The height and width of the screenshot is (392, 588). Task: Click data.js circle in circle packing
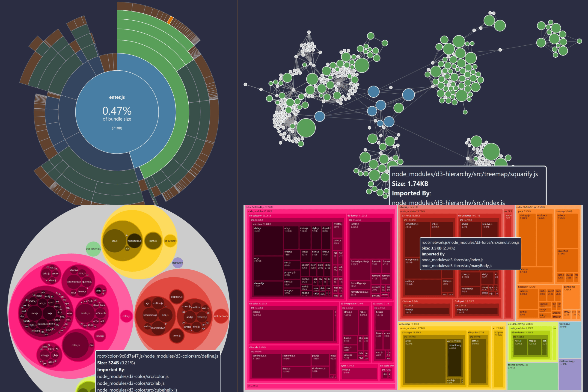35,313
